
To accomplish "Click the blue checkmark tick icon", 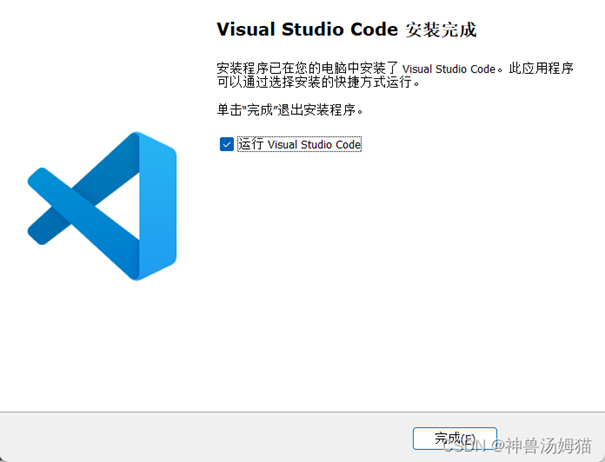I will tap(226, 144).
